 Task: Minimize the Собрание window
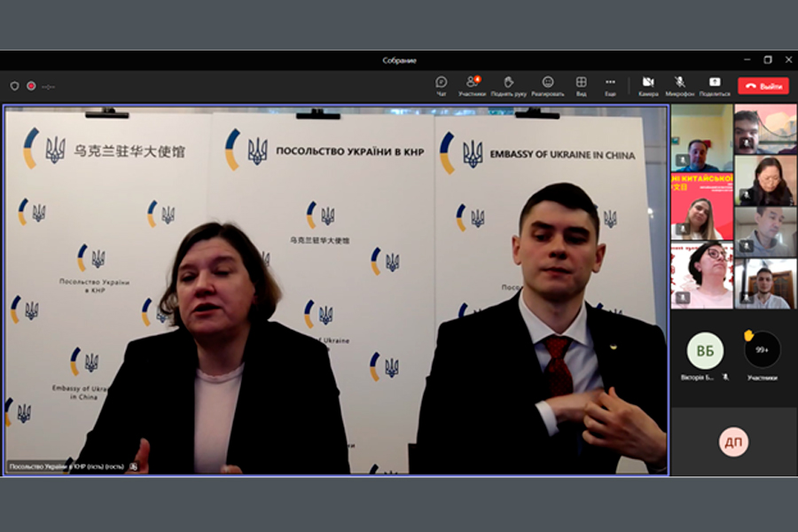pyautogui.click(x=747, y=59)
